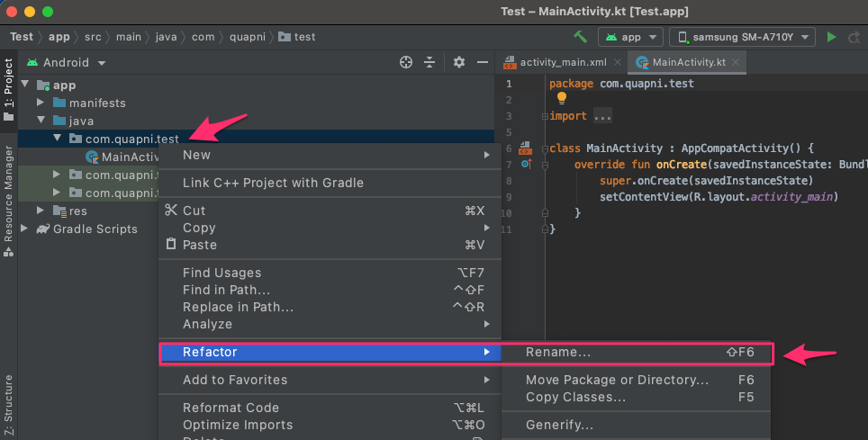Choose Rename… from the Refactor submenu

click(x=558, y=352)
